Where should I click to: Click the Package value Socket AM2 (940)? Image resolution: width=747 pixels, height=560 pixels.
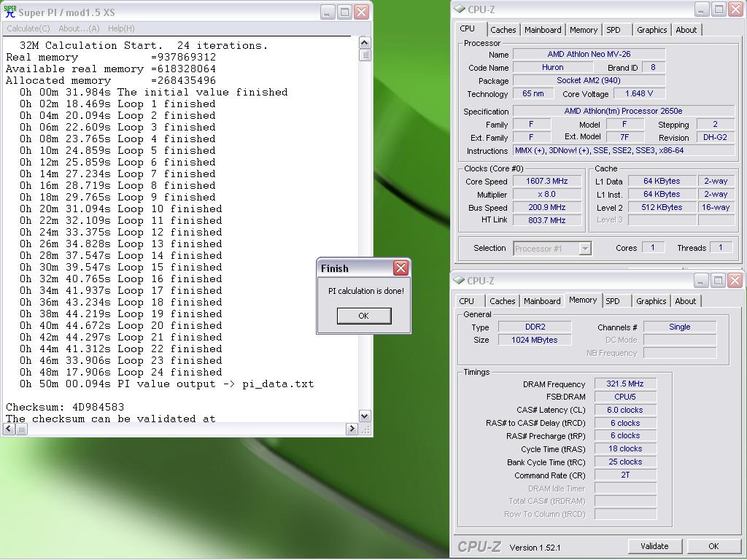[x=589, y=80]
